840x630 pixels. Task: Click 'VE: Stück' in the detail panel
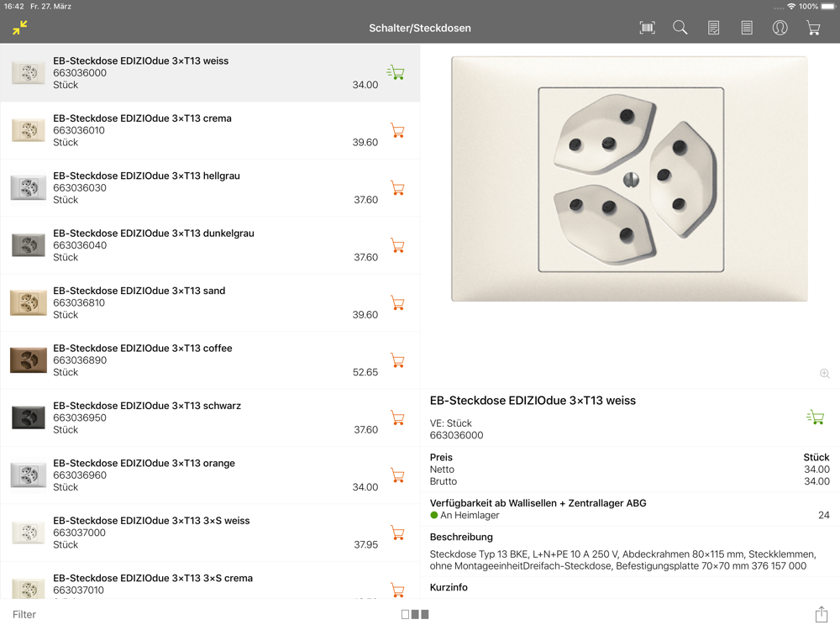click(450, 423)
